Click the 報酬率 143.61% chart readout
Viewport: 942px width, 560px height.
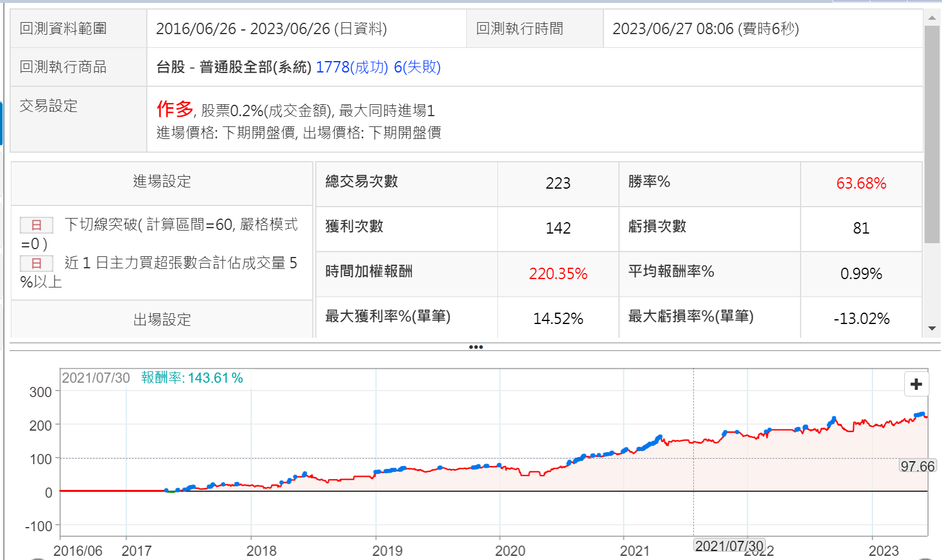(192, 378)
